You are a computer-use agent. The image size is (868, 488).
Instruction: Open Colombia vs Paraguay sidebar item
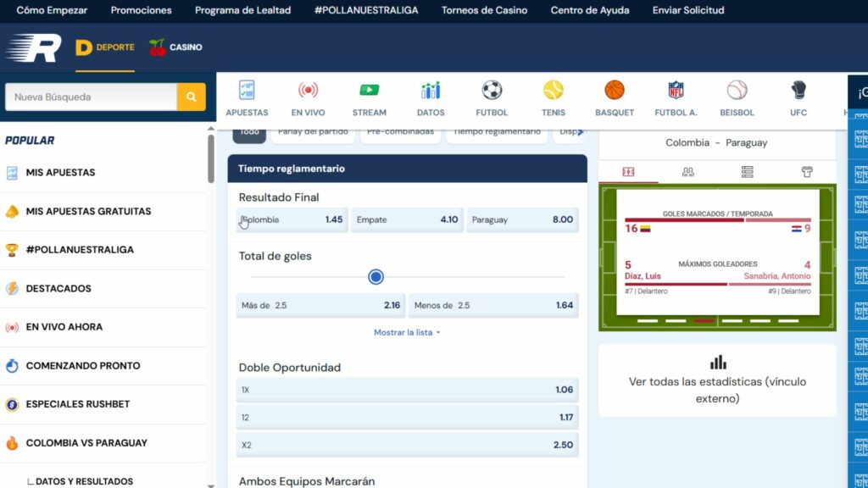pyautogui.click(x=103, y=443)
